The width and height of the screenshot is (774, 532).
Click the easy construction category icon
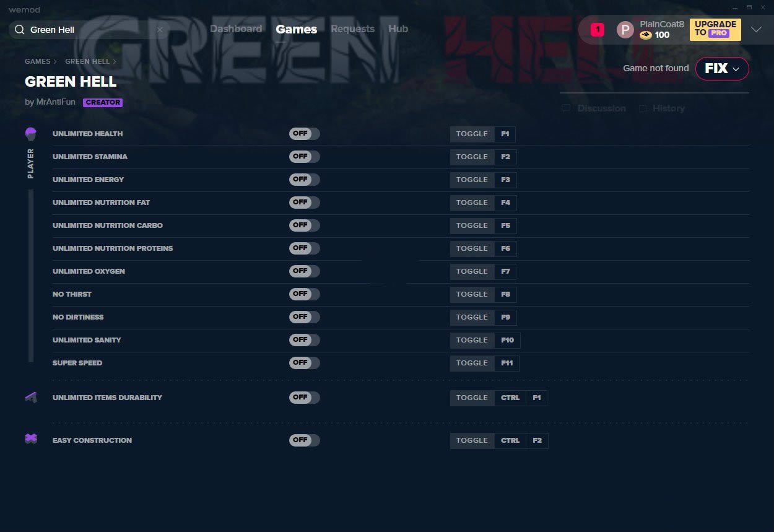(31, 439)
